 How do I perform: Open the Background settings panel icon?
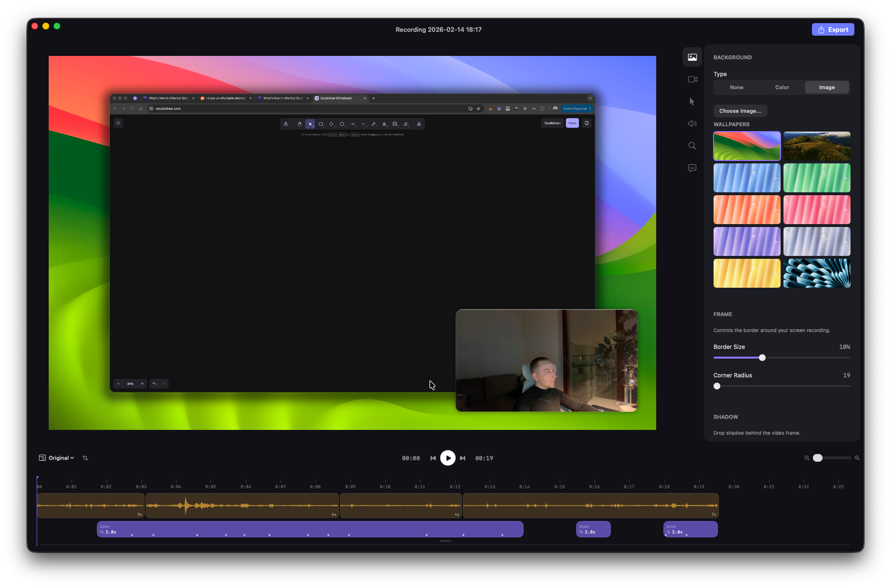(x=692, y=57)
